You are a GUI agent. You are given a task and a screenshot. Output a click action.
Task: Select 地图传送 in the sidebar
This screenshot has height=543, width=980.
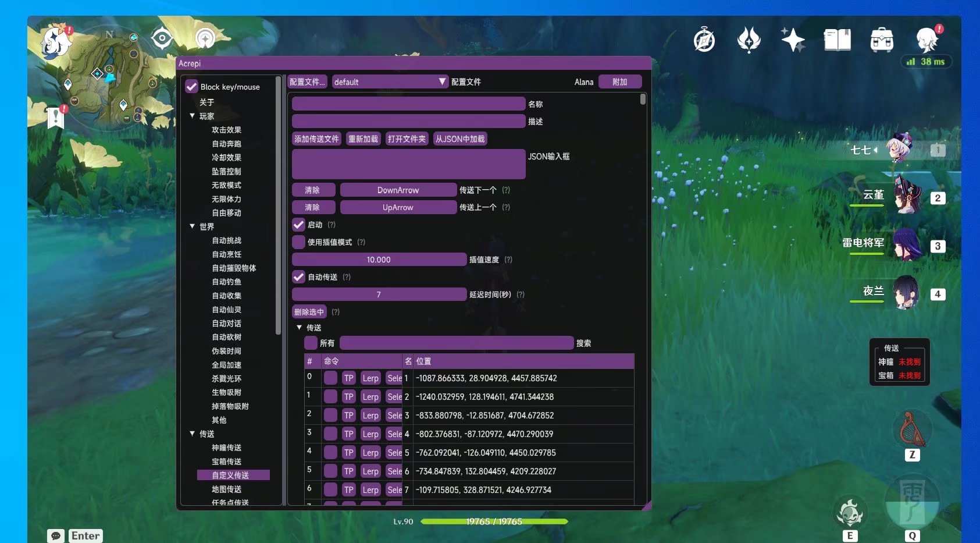pos(226,489)
